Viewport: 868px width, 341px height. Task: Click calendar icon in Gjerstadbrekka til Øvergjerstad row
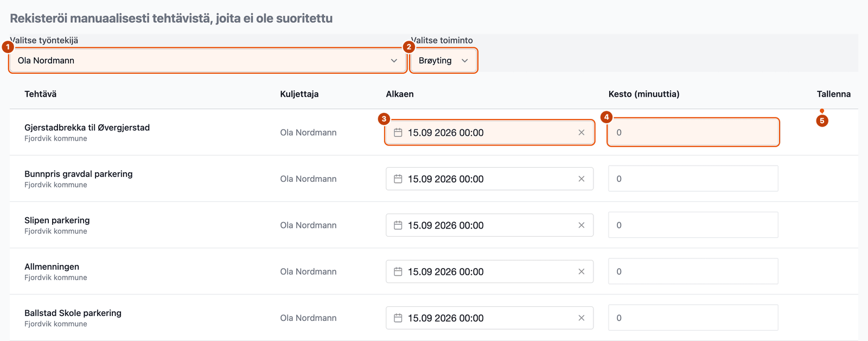pos(398,132)
